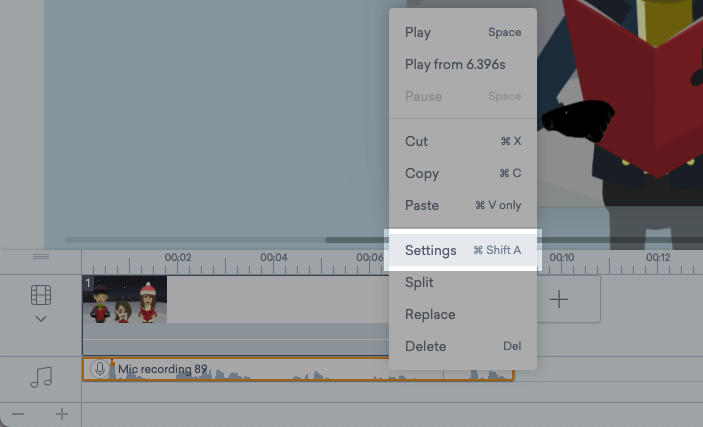703x427 pixels.
Task: Open Settings from the context menu
Action: coord(430,250)
